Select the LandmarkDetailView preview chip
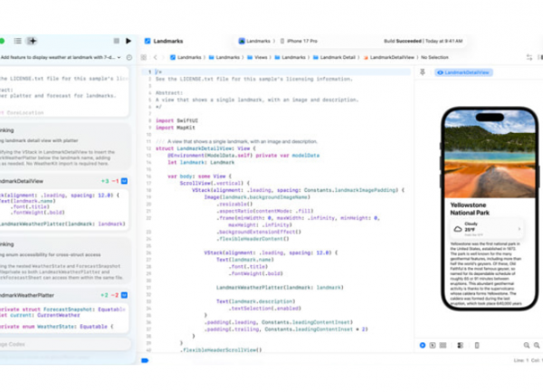 point(463,72)
